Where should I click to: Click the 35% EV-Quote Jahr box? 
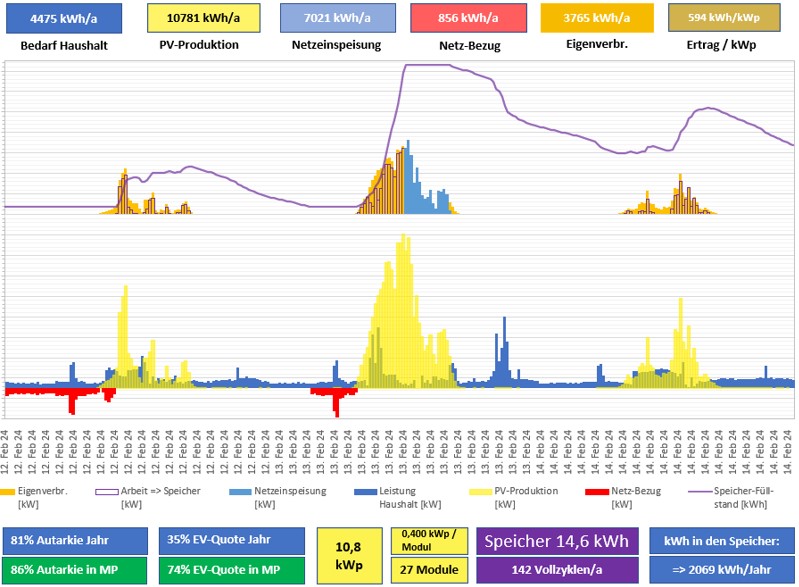pyautogui.click(x=231, y=541)
